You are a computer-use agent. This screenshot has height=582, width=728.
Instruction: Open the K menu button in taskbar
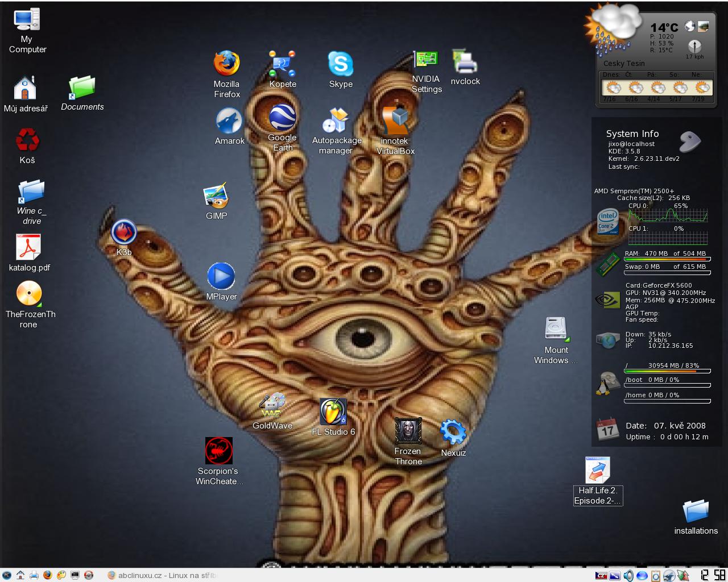click(7, 575)
